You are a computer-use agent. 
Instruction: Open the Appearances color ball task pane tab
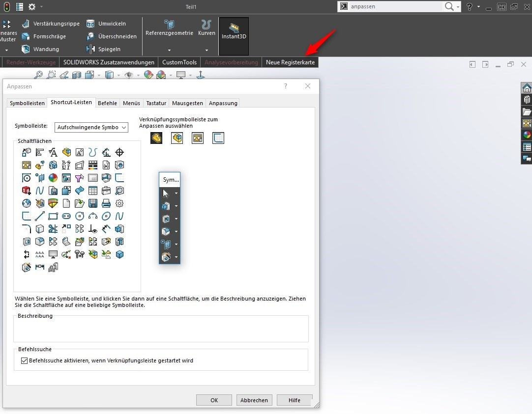(527, 135)
